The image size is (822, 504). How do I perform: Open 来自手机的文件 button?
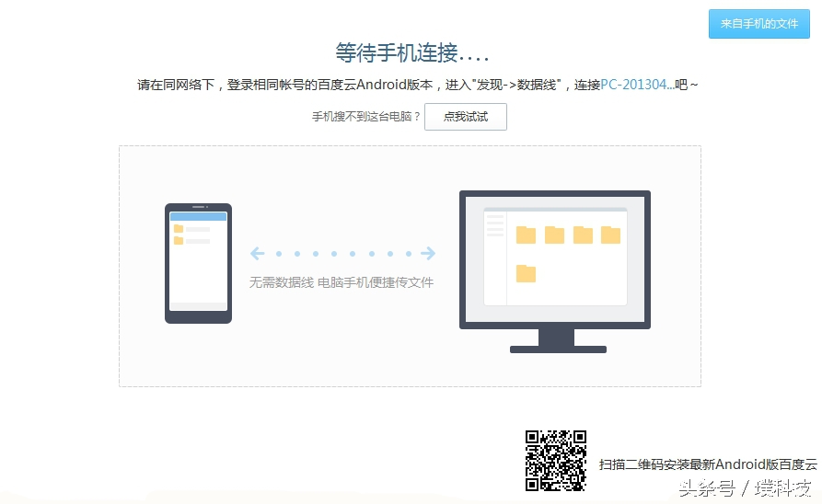point(759,24)
